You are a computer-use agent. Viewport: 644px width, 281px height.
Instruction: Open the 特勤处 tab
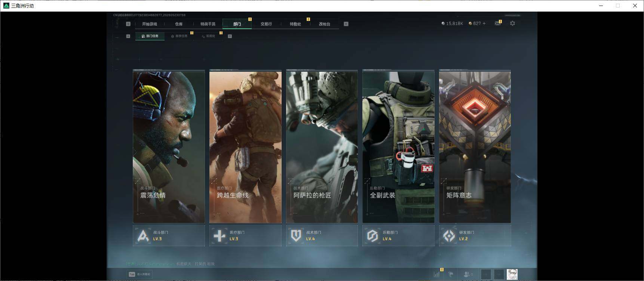tap(295, 24)
